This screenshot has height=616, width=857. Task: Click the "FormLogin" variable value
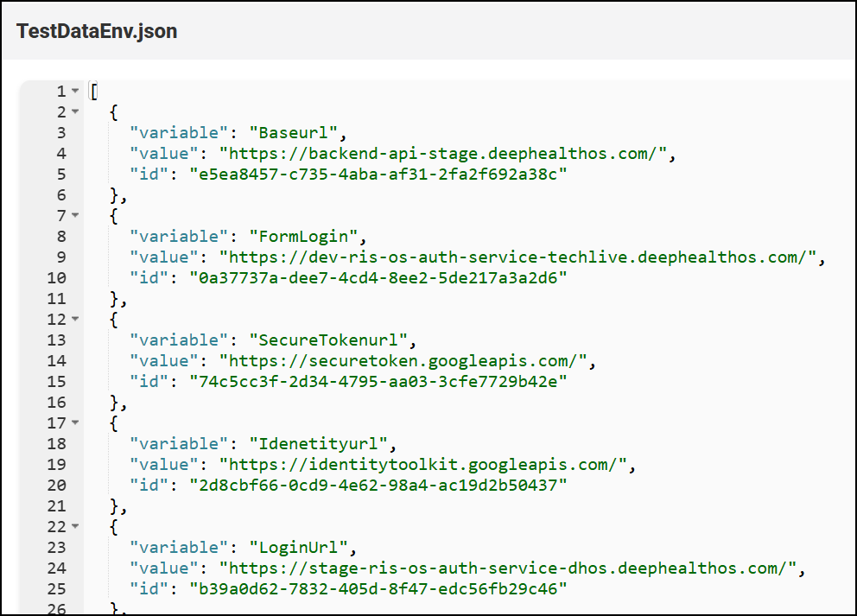tap(304, 237)
